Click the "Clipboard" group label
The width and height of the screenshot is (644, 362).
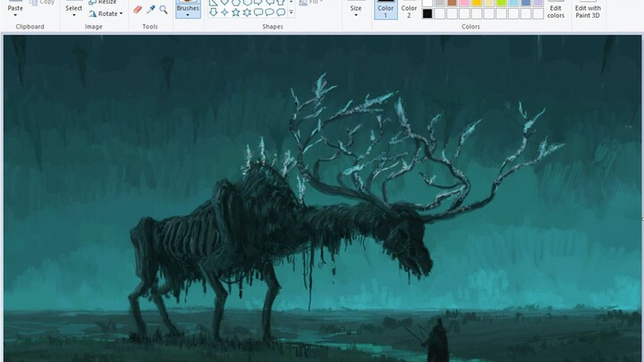(x=30, y=26)
